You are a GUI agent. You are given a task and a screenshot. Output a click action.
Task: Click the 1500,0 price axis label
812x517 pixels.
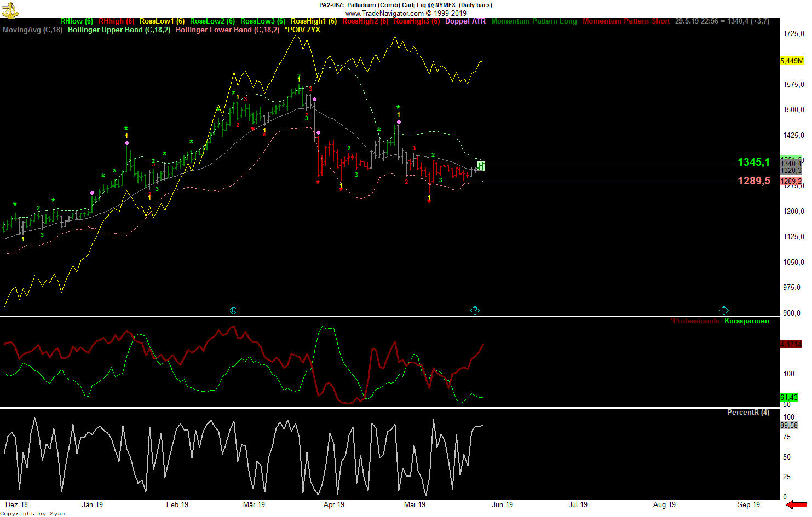pyautogui.click(x=794, y=110)
